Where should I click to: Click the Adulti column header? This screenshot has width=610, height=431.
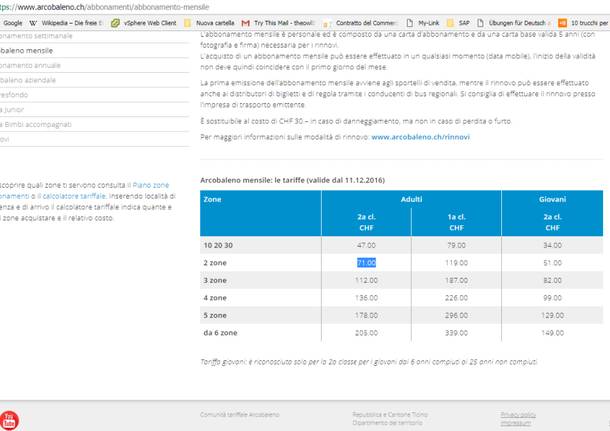[411, 199]
